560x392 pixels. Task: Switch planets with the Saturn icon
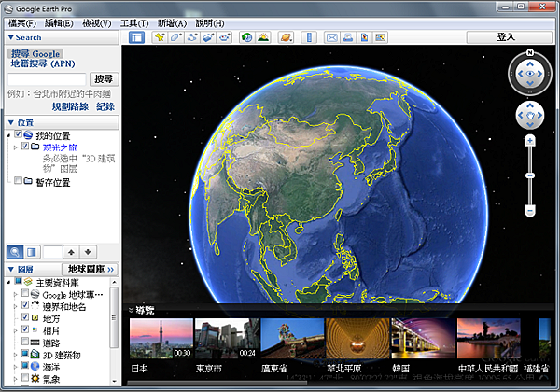[287, 37]
